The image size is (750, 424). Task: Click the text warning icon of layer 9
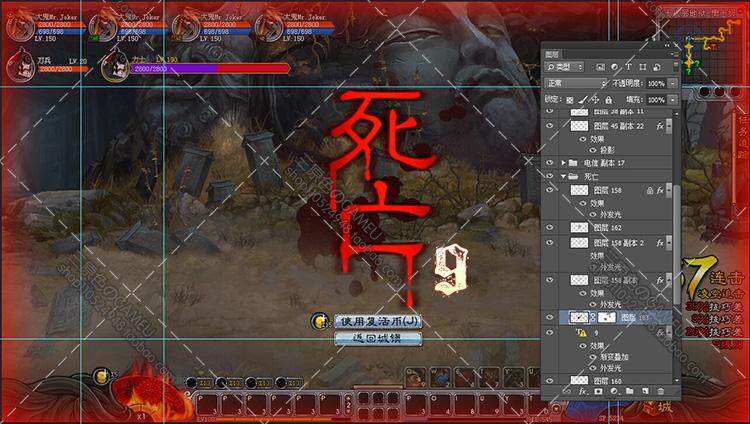point(582,333)
